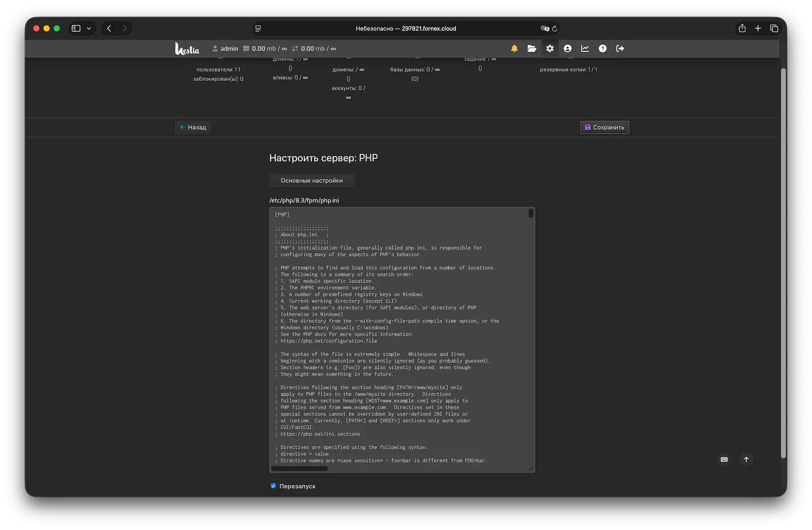Click the scroll-to-top arrow button
This screenshot has height=530, width=812.
tap(746, 459)
